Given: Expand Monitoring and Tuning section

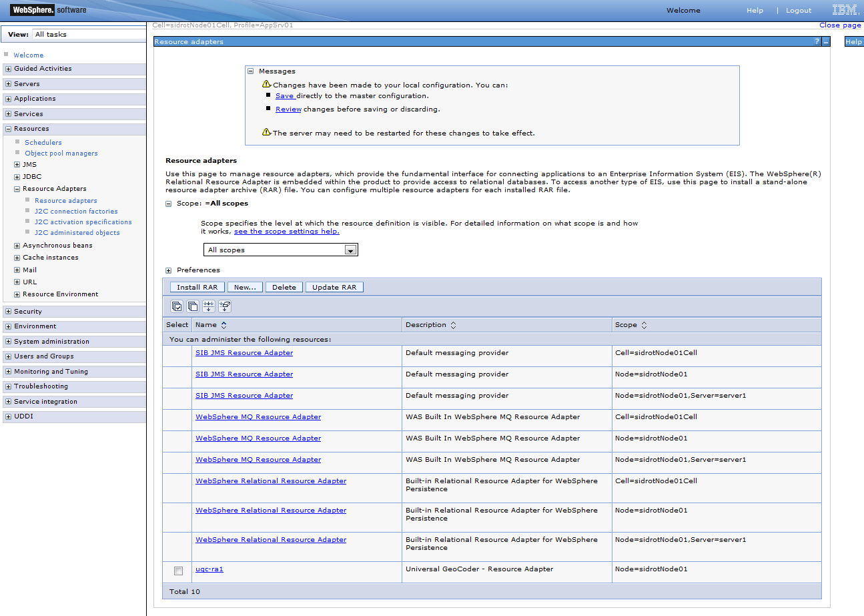Looking at the screenshot, I should 8,372.
